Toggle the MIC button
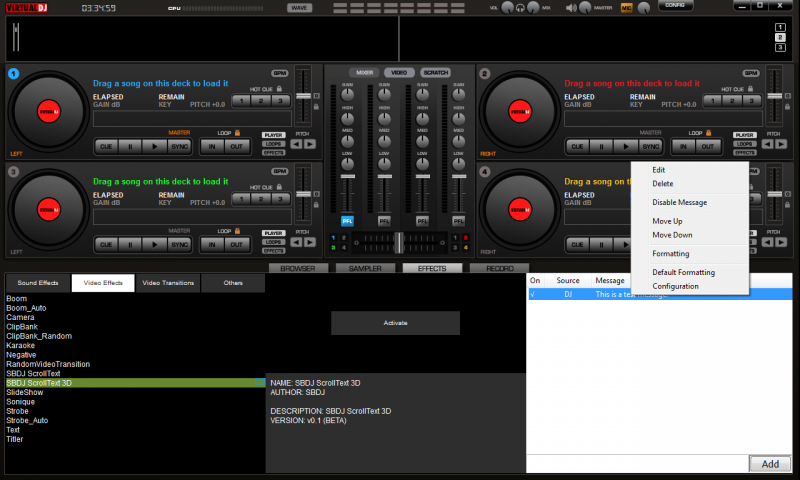800x480 pixels. click(626, 8)
